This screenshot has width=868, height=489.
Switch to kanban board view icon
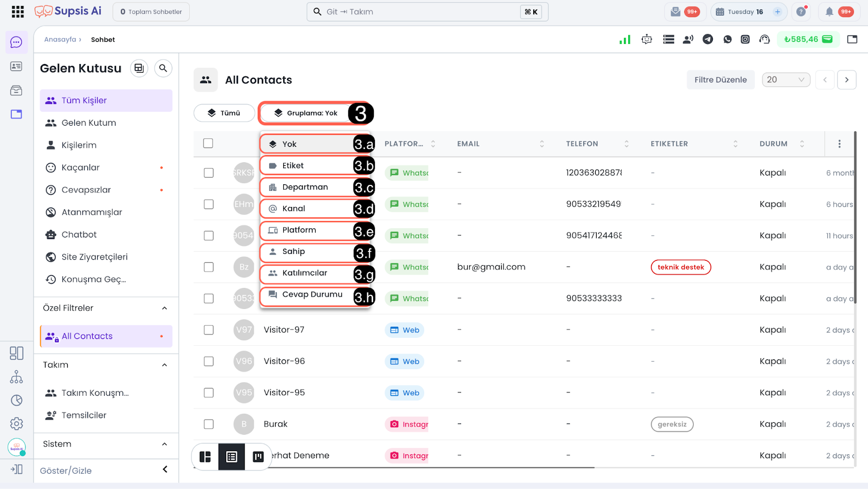click(258, 456)
